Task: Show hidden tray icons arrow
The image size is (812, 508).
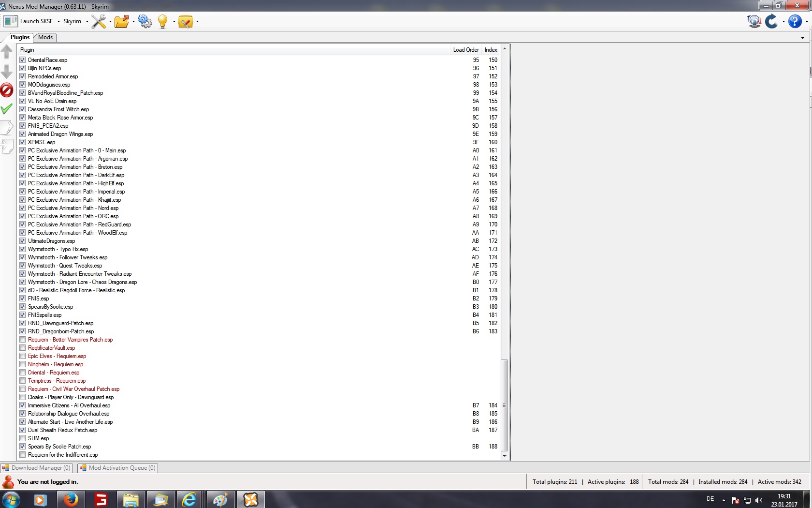Action: pyautogui.click(x=724, y=500)
